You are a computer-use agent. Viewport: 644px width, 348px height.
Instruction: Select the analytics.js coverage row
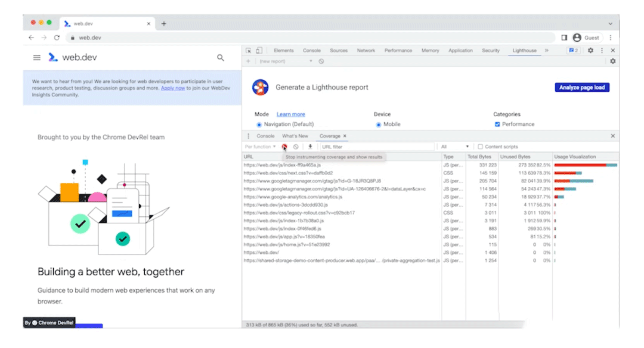tap(430, 197)
